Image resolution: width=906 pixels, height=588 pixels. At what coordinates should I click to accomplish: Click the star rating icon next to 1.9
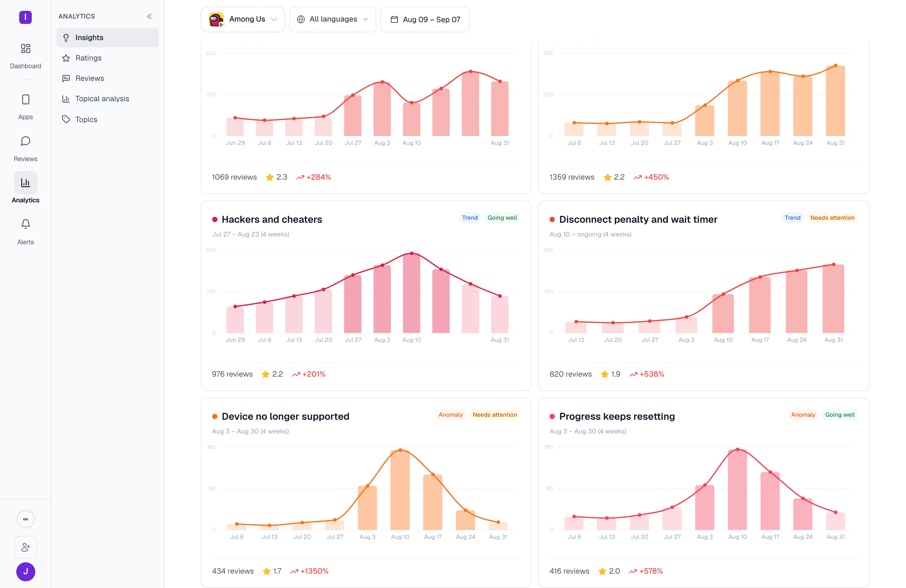click(x=605, y=374)
